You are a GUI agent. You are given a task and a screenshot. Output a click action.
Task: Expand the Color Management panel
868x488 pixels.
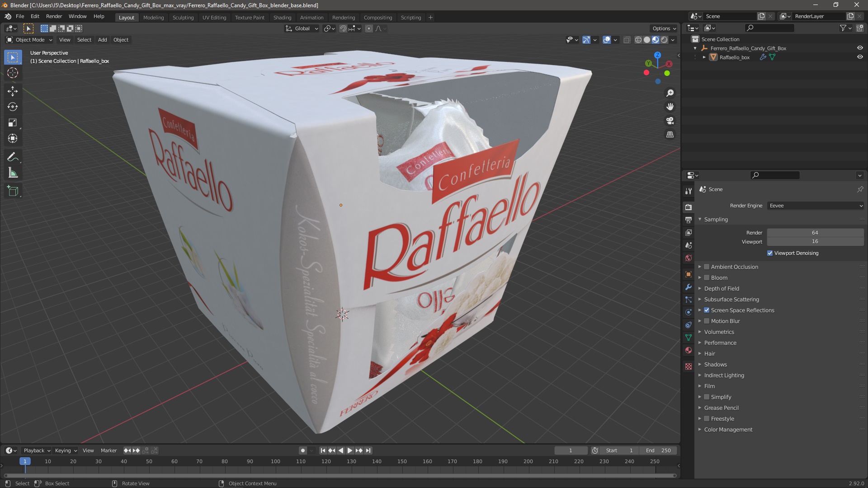728,429
